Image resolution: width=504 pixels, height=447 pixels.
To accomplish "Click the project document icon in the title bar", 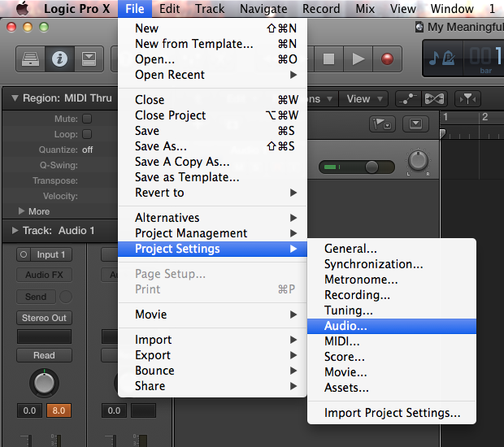I will pos(419,27).
